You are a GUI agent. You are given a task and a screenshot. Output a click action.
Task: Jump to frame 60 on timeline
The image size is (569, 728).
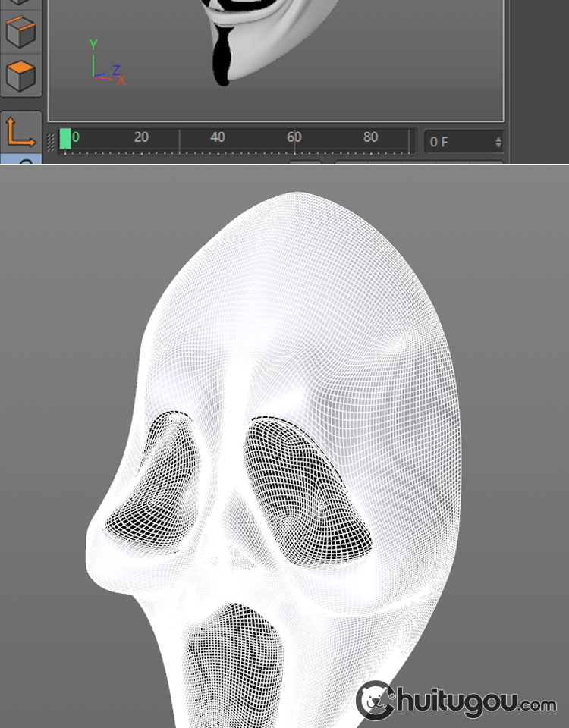pyautogui.click(x=294, y=138)
